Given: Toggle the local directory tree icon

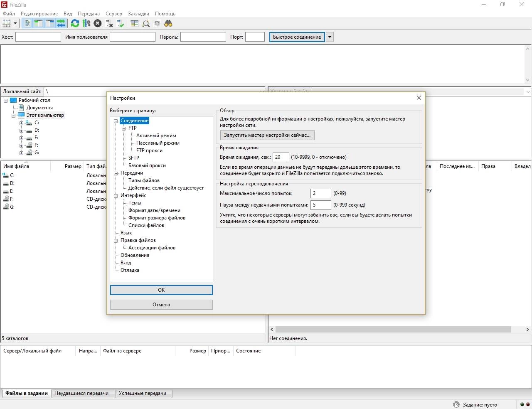Looking at the screenshot, I should click(38, 23).
